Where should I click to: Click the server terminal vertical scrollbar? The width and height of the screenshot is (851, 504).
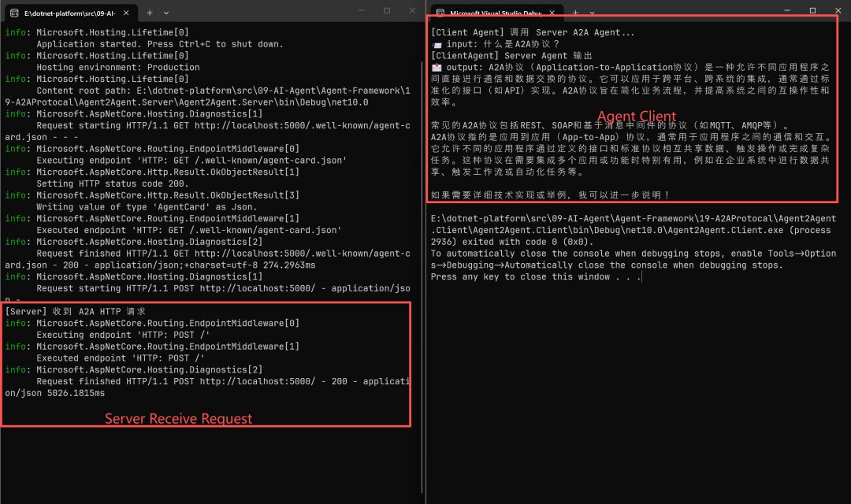pos(422,276)
